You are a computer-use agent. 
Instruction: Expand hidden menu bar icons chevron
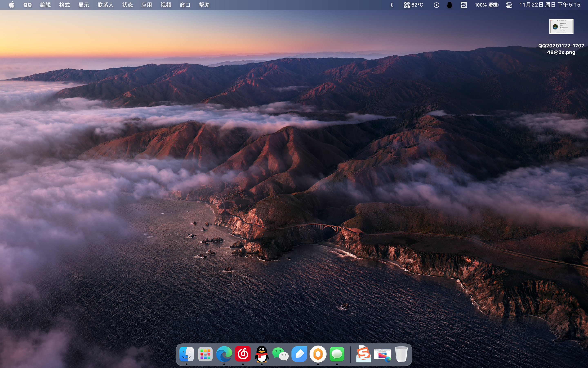[392, 5]
